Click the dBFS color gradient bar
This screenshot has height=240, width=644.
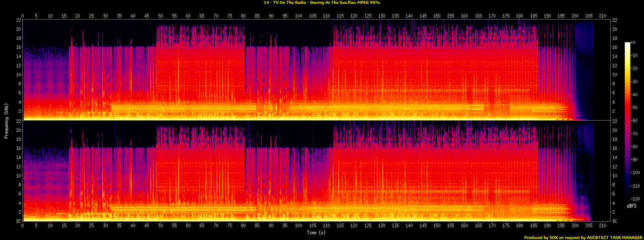pyautogui.click(x=627, y=121)
